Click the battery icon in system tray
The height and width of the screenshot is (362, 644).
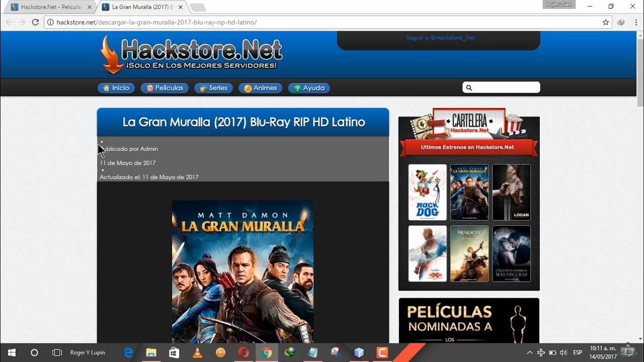pyautogui.click(x=552, y=352)
